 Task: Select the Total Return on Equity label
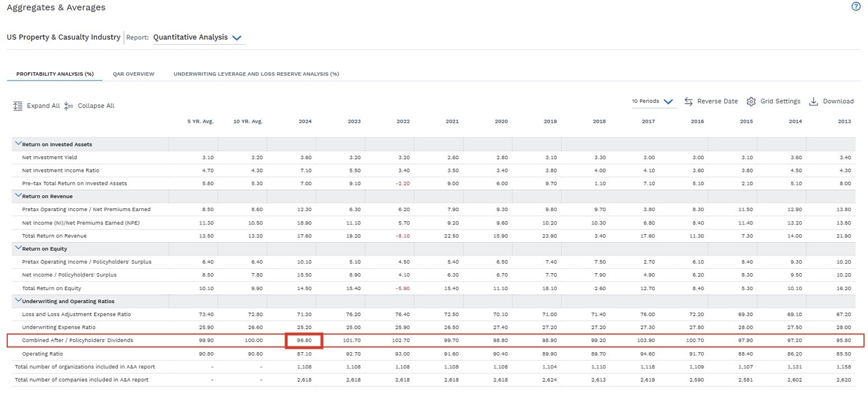click(52, 288)
